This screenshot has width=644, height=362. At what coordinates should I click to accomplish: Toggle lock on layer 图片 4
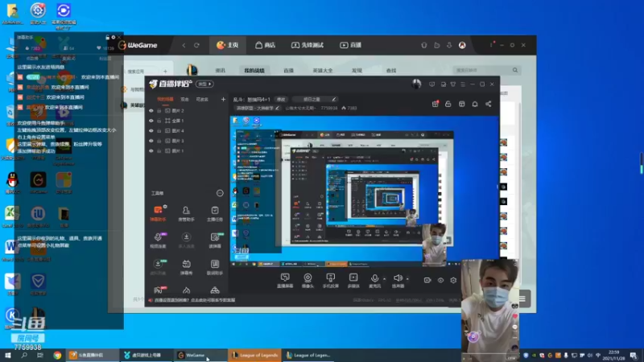[159, 131]
